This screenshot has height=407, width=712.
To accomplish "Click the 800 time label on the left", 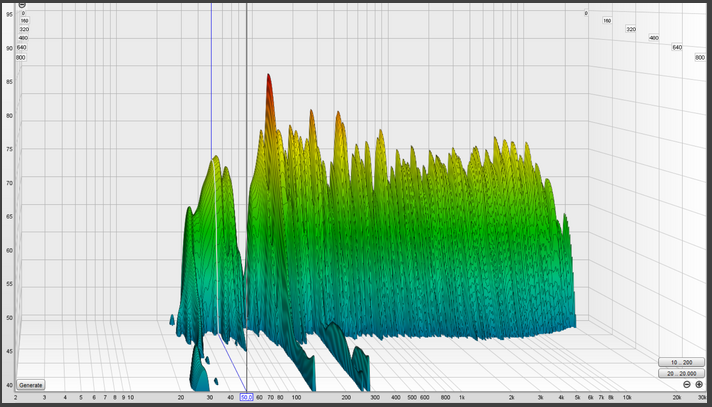I will coord(20,58).
